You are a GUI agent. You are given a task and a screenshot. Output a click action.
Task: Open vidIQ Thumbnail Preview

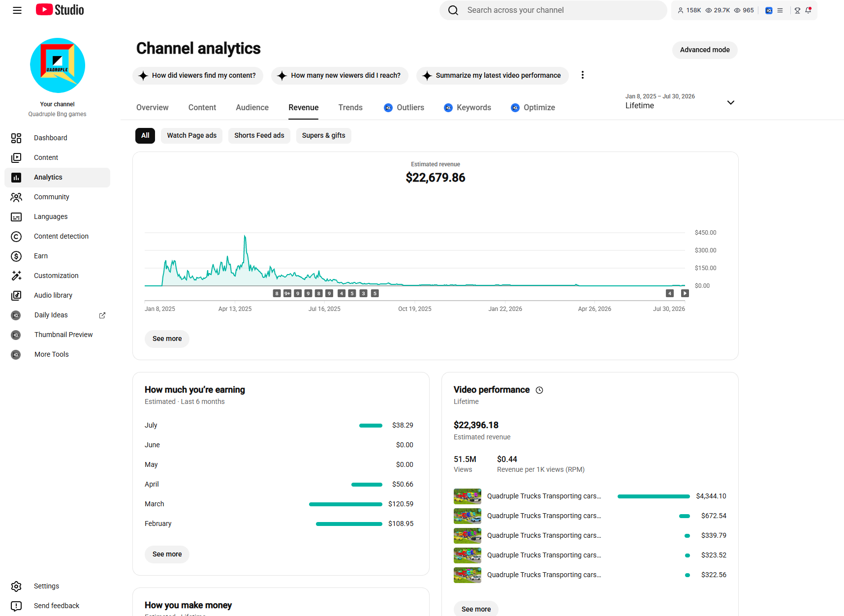(57, 335)
